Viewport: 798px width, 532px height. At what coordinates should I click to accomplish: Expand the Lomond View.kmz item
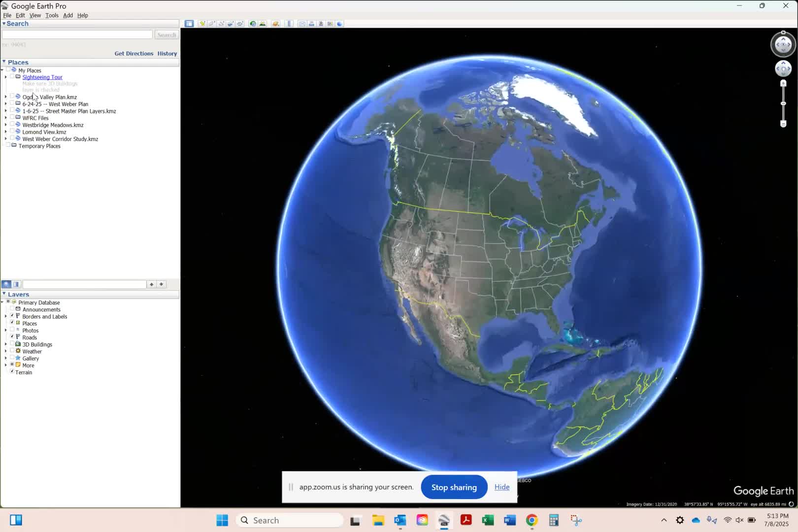coord(5,132)
